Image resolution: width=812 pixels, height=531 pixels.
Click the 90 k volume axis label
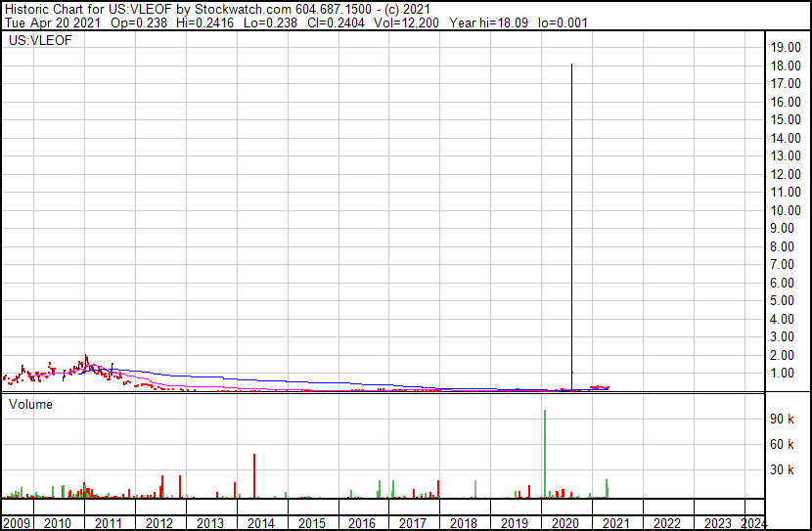(x=782, y=419)
